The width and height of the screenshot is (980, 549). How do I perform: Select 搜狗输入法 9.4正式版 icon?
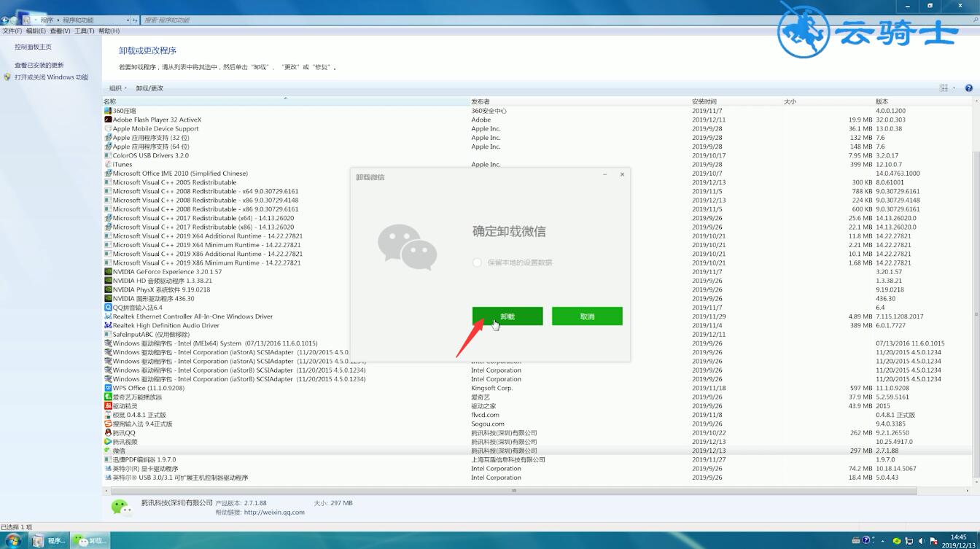click(108, 424)
